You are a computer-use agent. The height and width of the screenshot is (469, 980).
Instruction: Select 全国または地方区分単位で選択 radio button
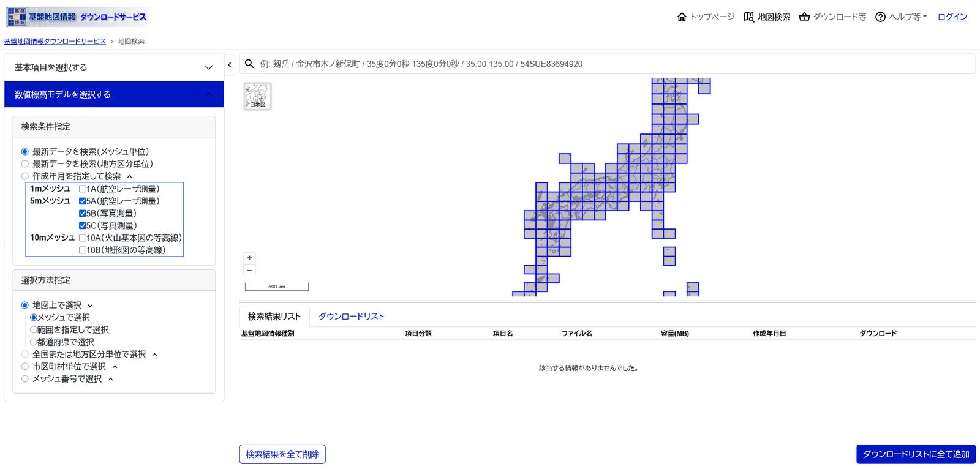click(25, 355)
